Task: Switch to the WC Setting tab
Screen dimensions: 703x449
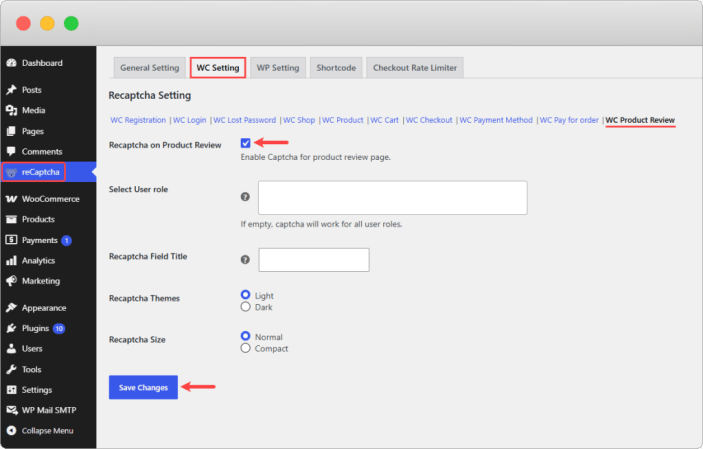Action: [x=218, y=68]
